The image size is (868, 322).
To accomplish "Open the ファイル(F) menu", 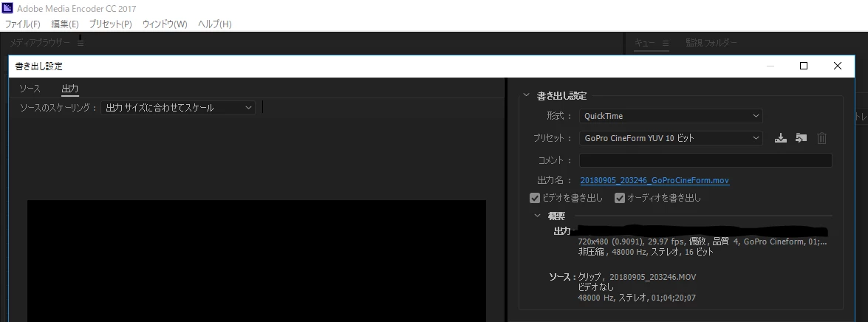I will pyautogui.click(x=23, y=24).
